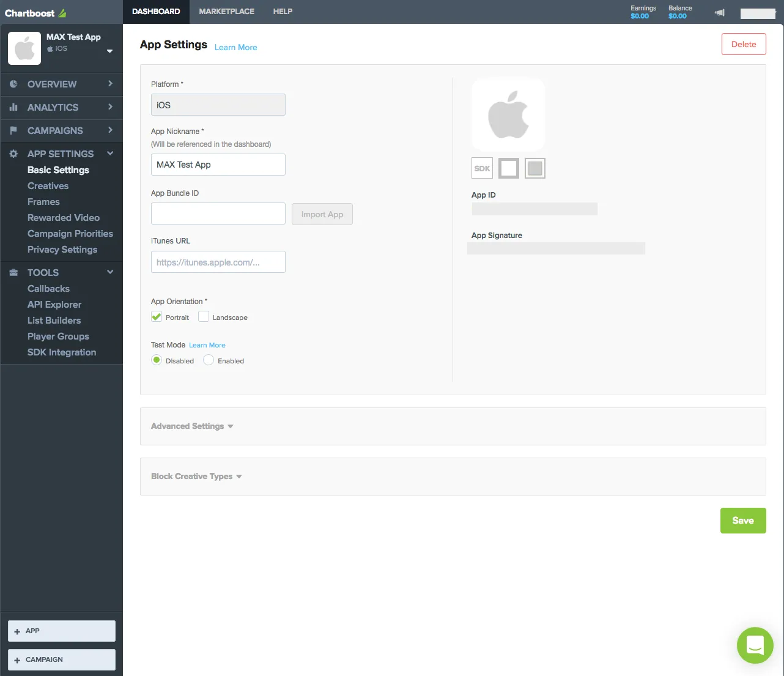Open List Builders tool

click(x=54, y=321)
